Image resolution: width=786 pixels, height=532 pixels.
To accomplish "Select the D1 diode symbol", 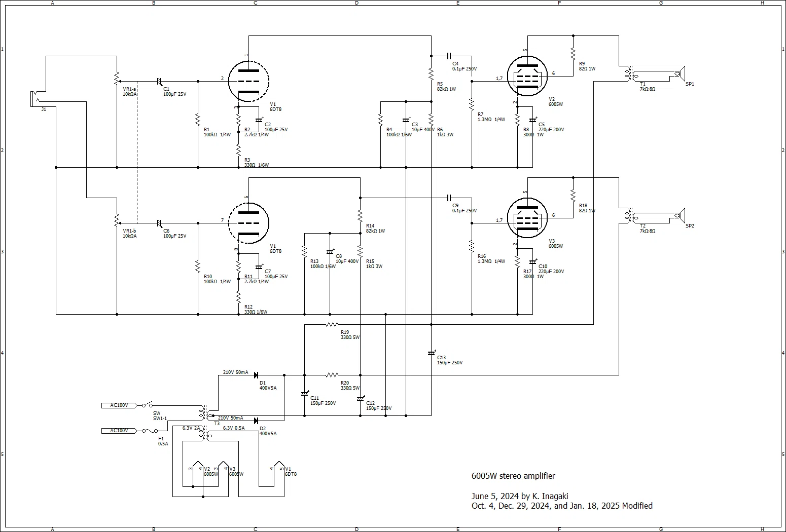I will 256,375.
